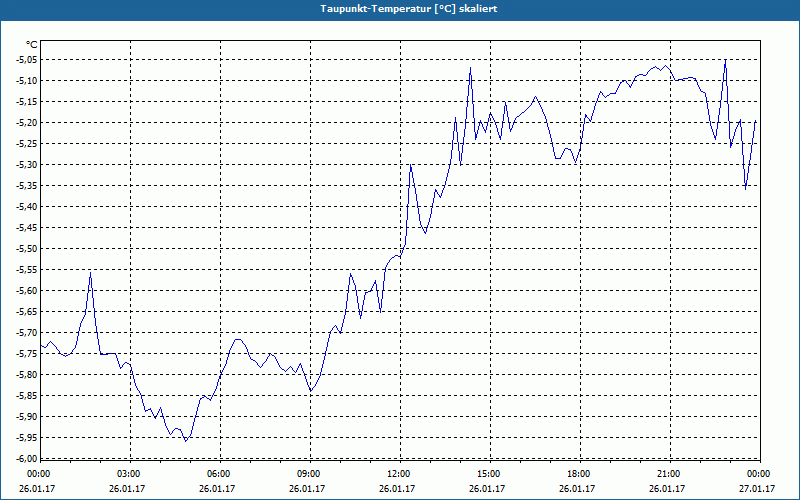Pick the y-axis tick '-5,25'
This screenshot has height=500, width=800.
click(27, 143)
